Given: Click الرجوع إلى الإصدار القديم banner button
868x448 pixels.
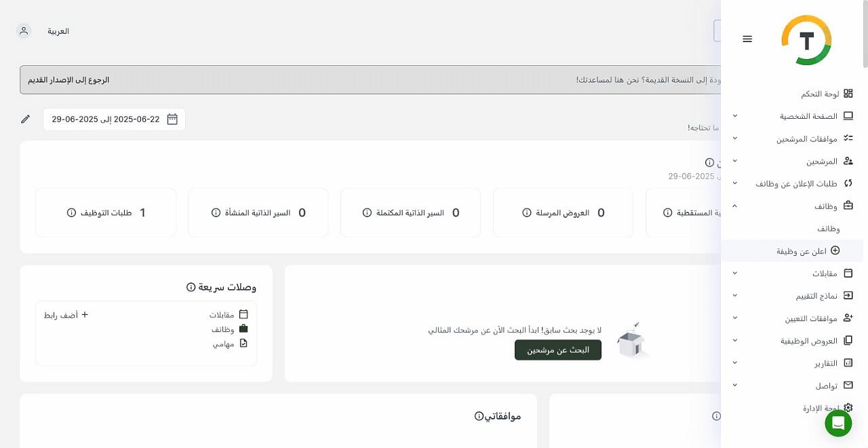Looking at the screenshot, I should pos(68,79).
